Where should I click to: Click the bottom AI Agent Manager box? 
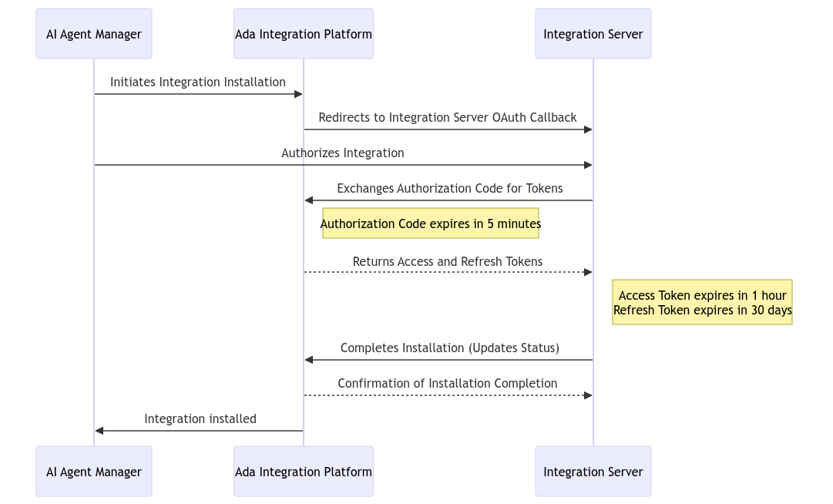click(93, 471)
